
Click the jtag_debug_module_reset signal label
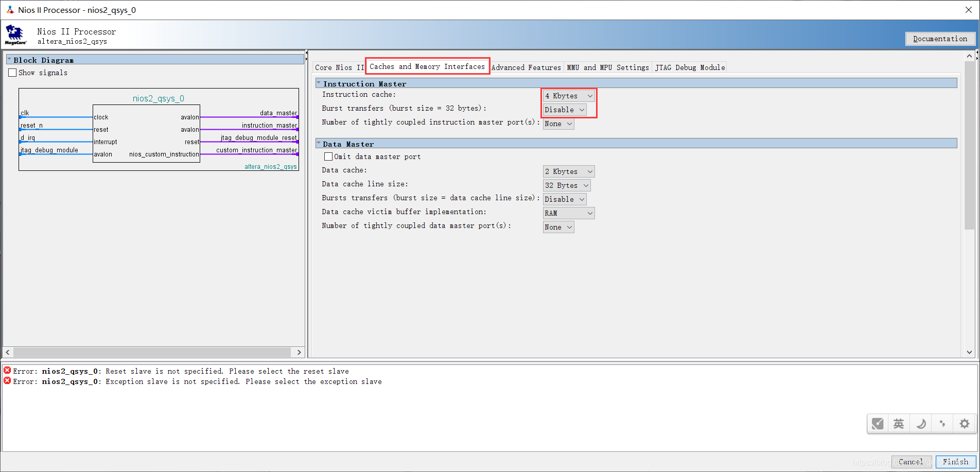coord(259,137)
